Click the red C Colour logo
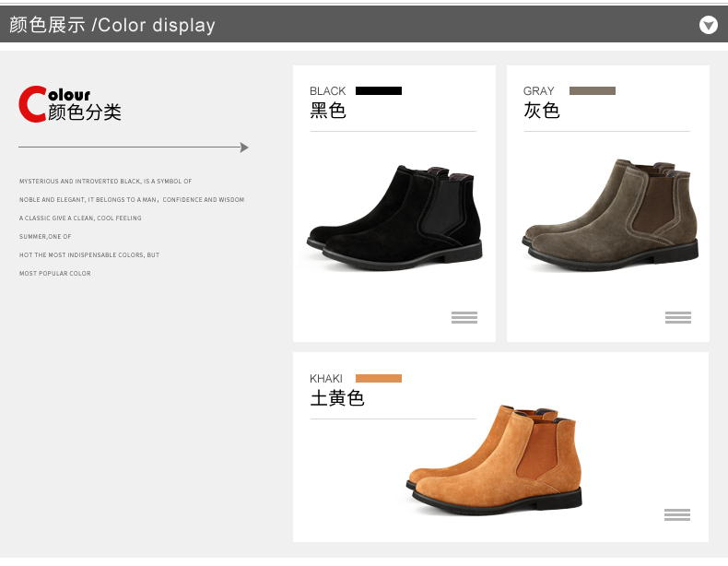Image resolution: width=728 pixels, height=566 pixels. click(x=33, y=104)
